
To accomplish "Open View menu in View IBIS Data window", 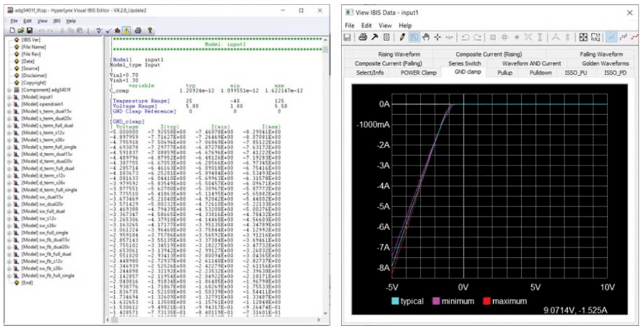I will coord(385,26).
